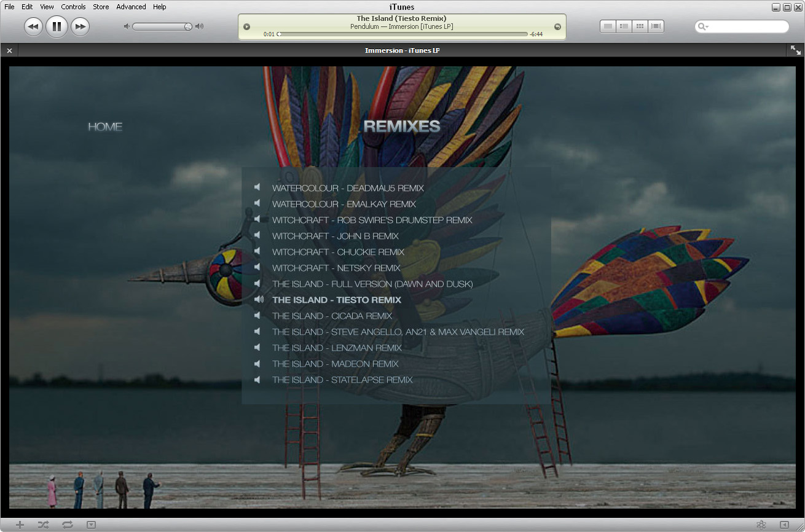Viewport: 805px width, 532px height.
Task: Click speaker icon beside Cicada Remix
Action: 257,315
